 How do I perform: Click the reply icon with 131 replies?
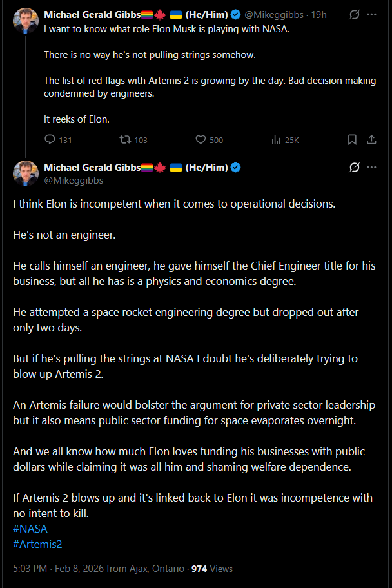pyautogui.click(x=51, y=140)
